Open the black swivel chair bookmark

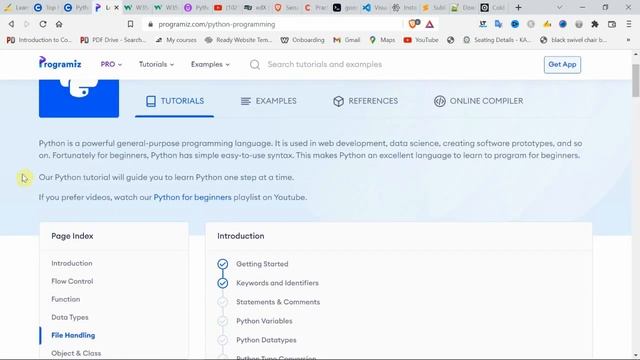coord(573,40)
